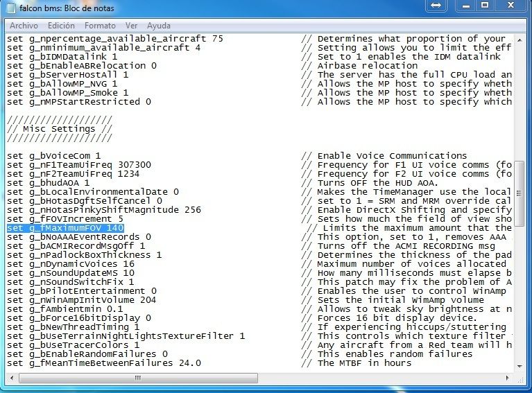Click the comment Enable Voice Communications

(x=384, y=156)
